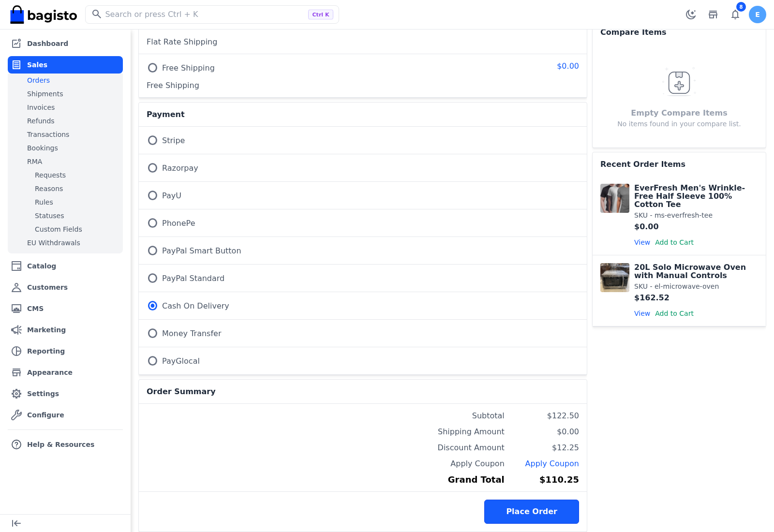
Task: Select Stripe payment method
Action: tap(152, 140)
